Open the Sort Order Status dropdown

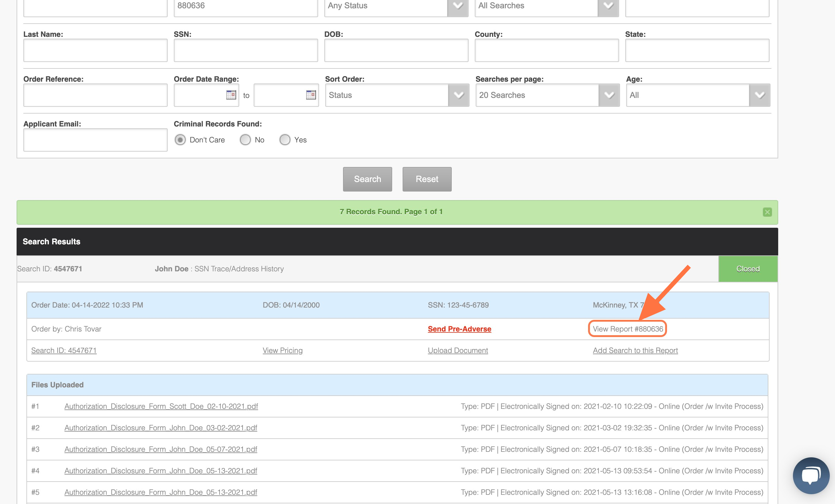[x=397, y=95]
